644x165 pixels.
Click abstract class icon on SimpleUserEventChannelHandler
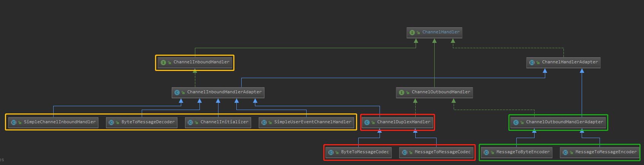coord(264,123)
